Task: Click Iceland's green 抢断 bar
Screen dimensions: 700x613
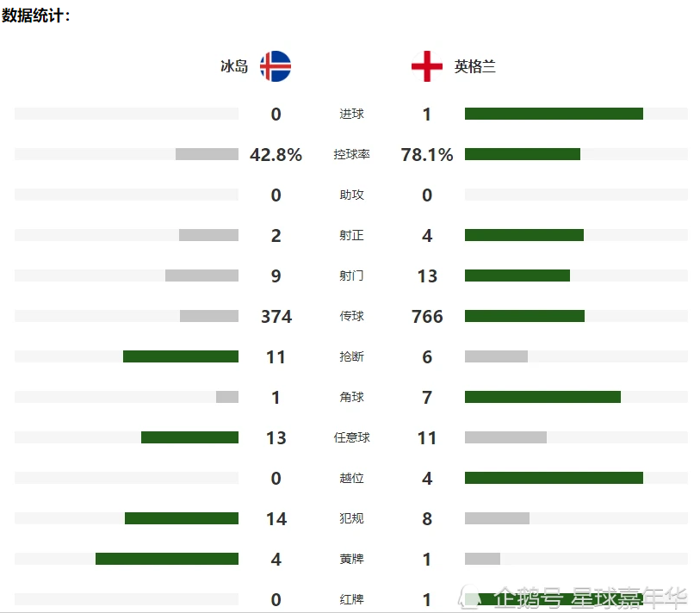Action: coord(181,356)
